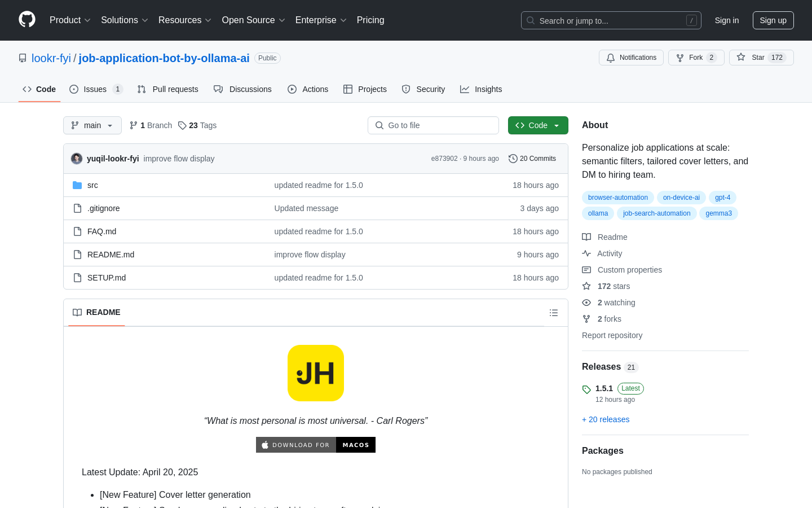The image size is (812, 508).
Task: Focus the Go to file search field
Action: (433, 125)
